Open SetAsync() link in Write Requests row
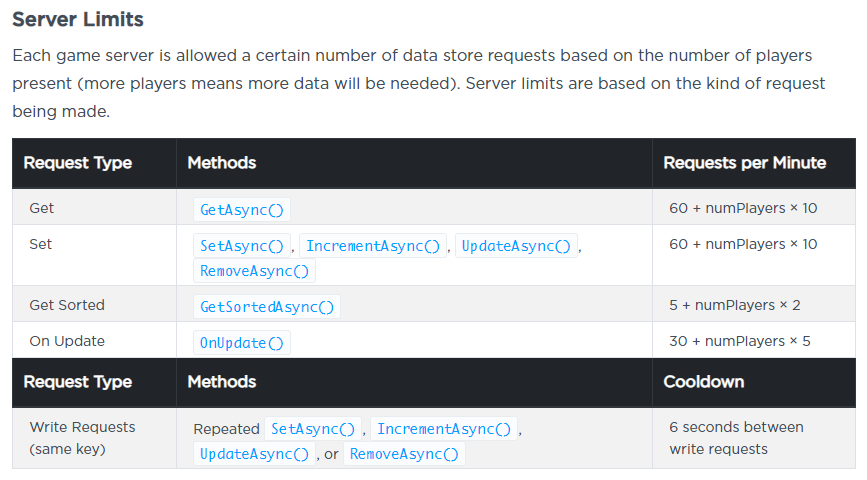The width and height of the screenshot is (867, 480). tap(312, 429)
